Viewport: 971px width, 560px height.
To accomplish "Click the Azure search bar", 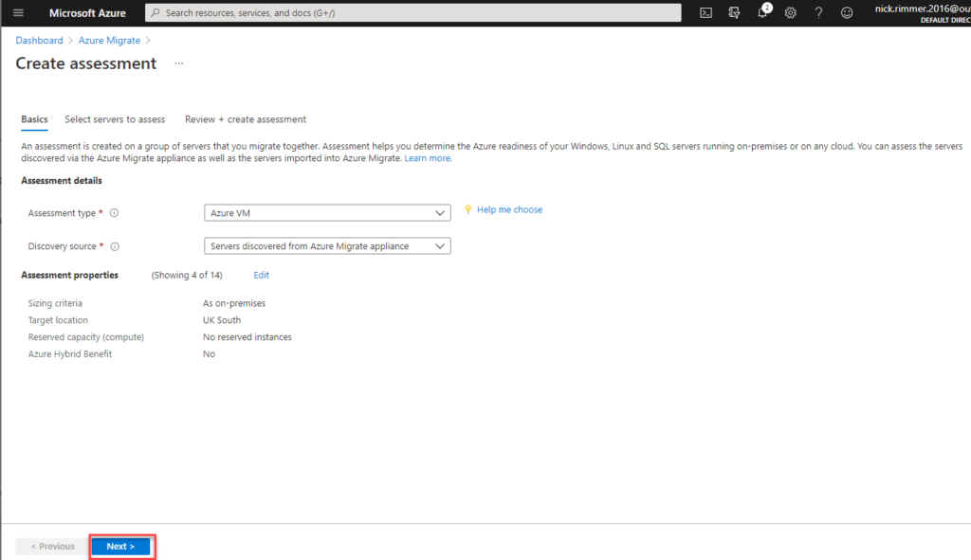I will (x=412, y=12).
